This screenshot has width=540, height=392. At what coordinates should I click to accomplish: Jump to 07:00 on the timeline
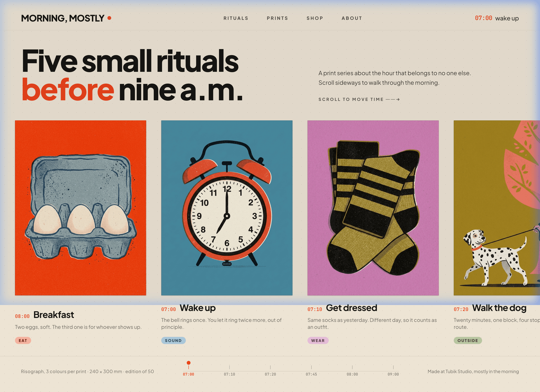coord(188,374)
